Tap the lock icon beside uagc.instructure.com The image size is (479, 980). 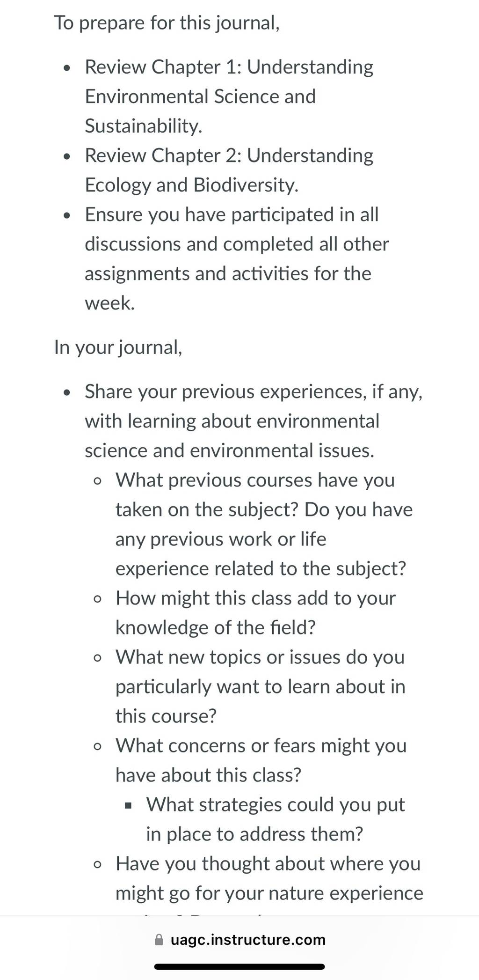[x=159, y=940]
